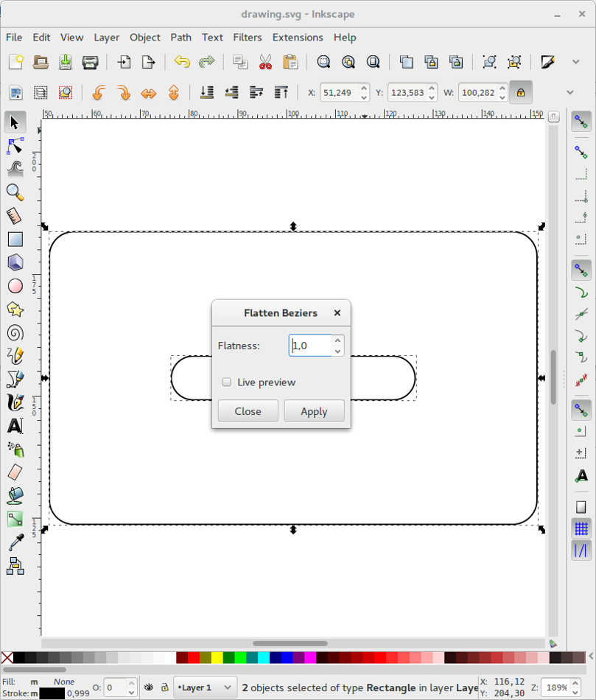Select the Eraser tool
Image resolution: width=596 pixels, height=700 pixels.
click(x=15, y=472)
